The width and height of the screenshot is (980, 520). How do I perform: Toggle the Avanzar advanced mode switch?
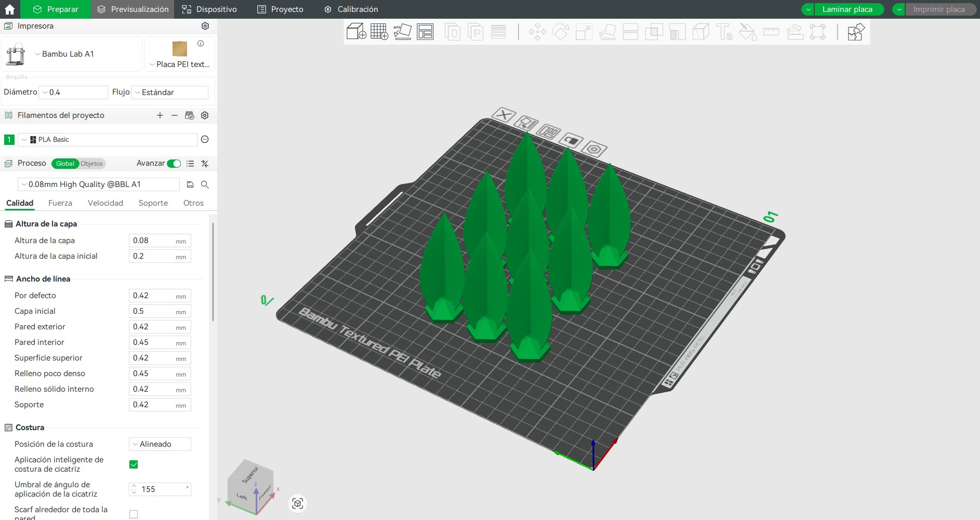(x=174, y=164)
